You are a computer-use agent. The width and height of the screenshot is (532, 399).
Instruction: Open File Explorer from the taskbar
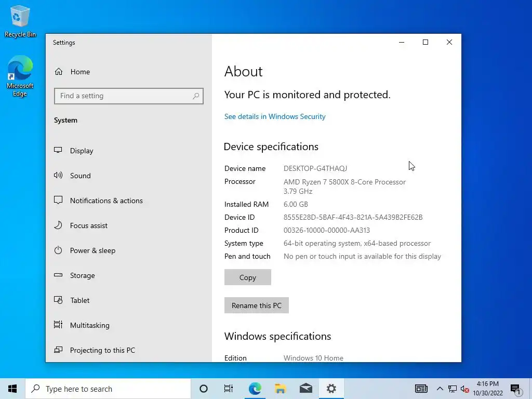(280, 389)
